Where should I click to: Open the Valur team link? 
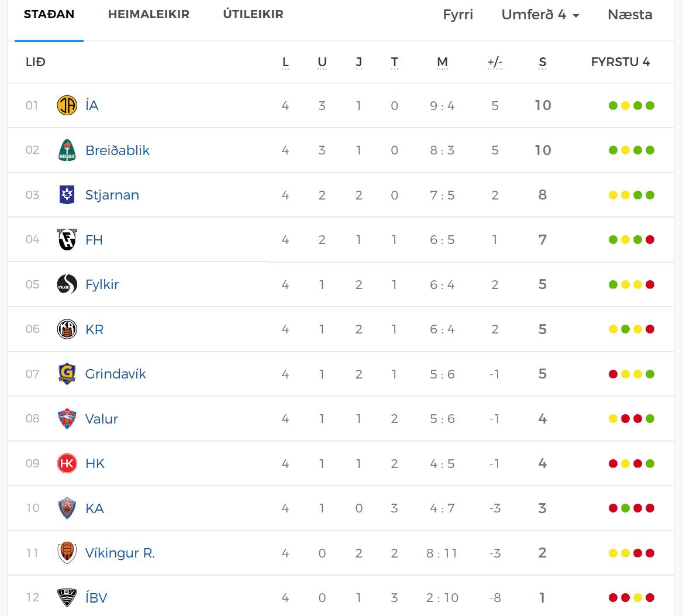click(102, 419)
